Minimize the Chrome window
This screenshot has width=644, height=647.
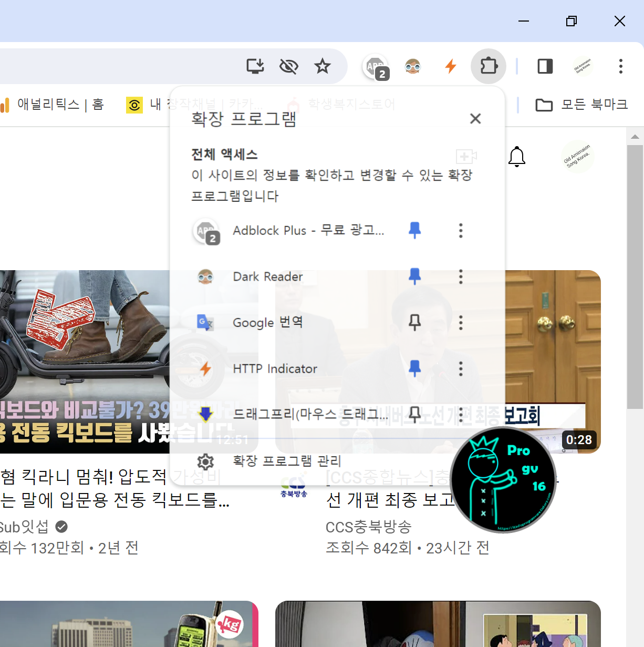tap(523, 21)
